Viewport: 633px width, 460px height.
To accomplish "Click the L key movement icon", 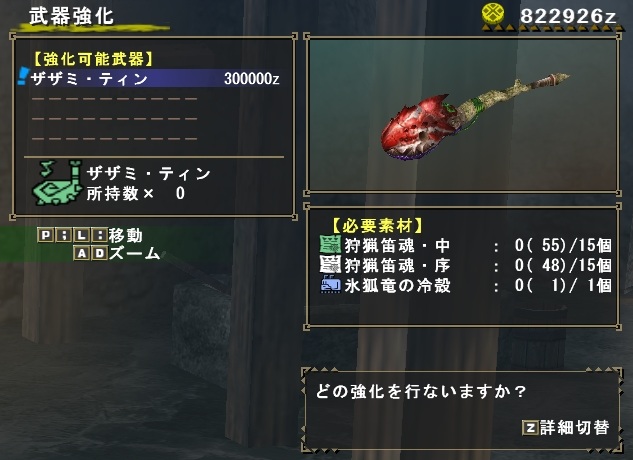I will point(82,235).
